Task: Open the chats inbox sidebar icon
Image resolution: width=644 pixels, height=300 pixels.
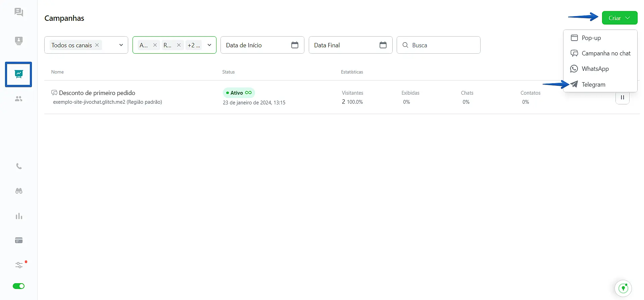Action: pyautogui.click(x=19, y=12)
